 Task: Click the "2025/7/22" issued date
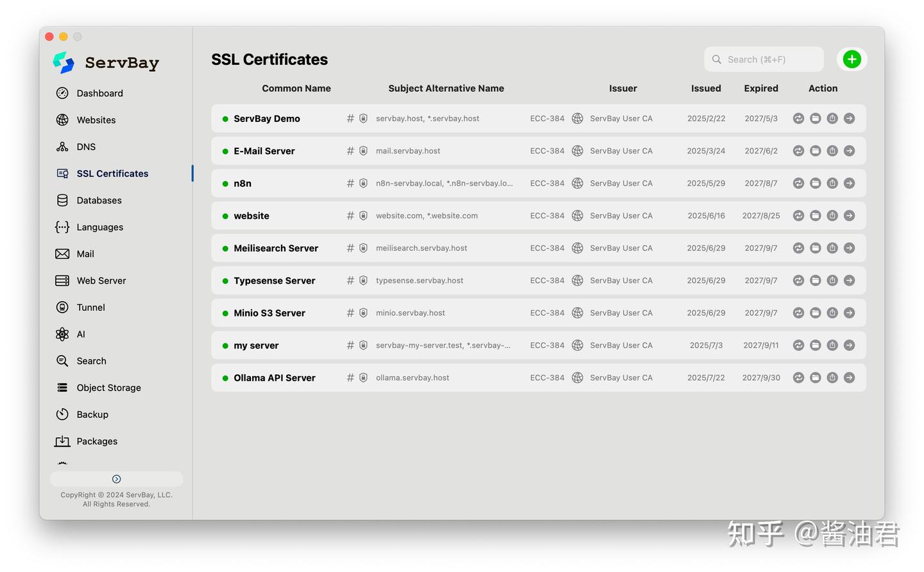706,377
